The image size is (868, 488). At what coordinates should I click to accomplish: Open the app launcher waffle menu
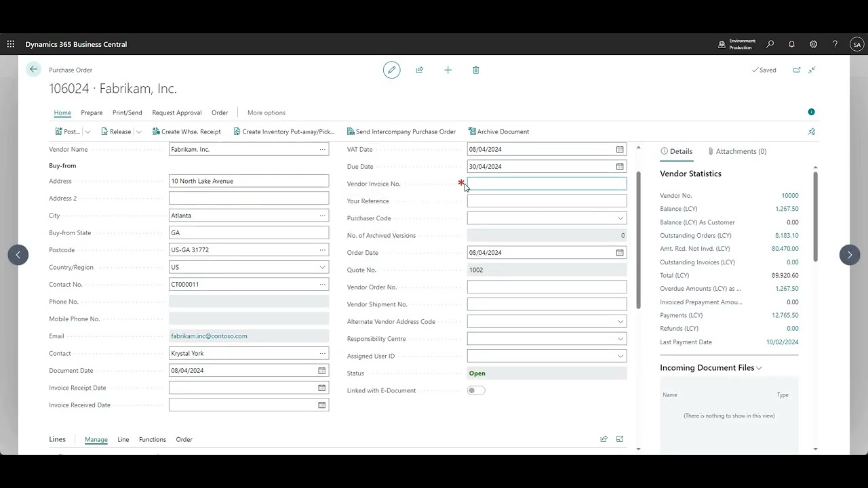(x=11, y=44)
